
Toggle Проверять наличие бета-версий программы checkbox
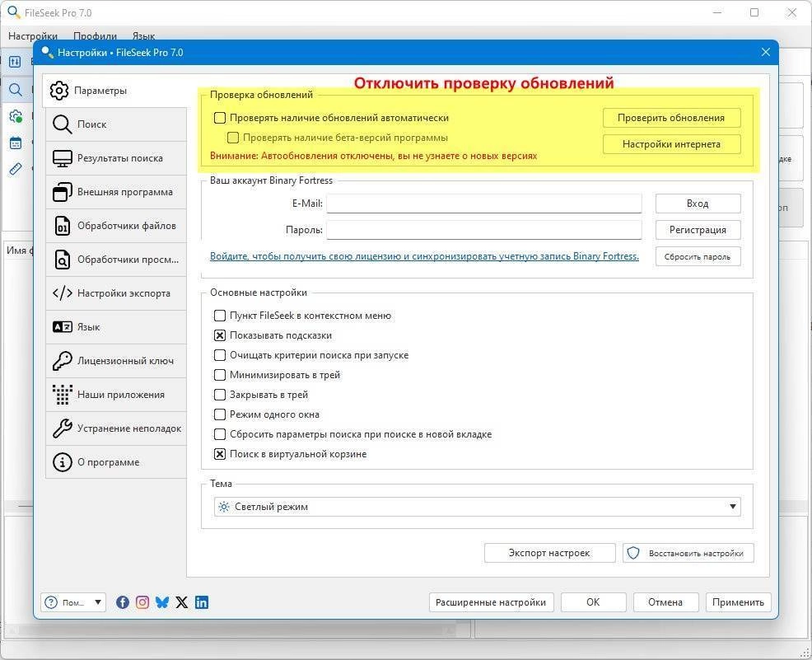233,138
